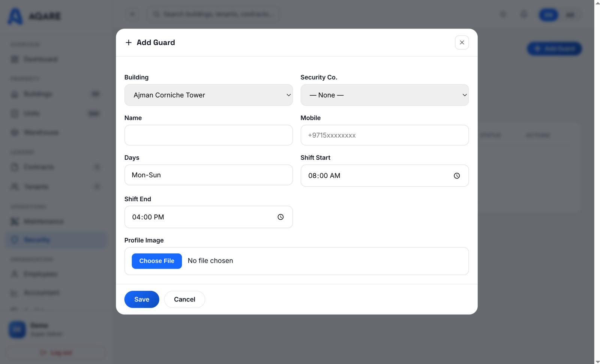Edit the Shift Start time 08:00 AM
This screenshot has width=600, height=364.
click(x=384, y=176)
